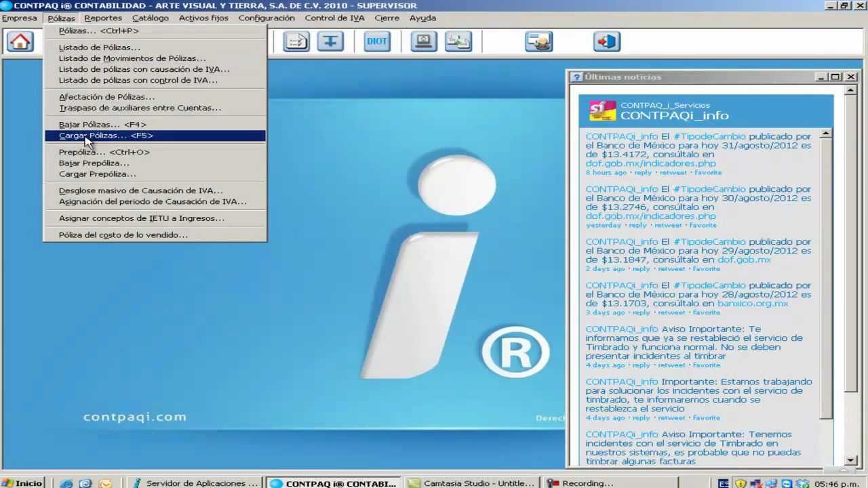Click the CONTPAQi SÍ logo in news header

602,110
